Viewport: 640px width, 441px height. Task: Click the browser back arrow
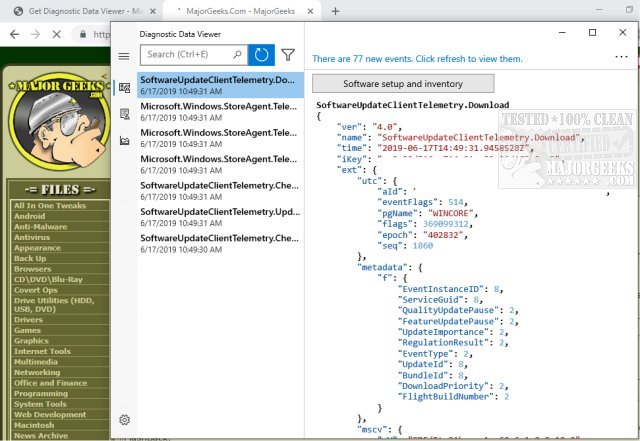[13, 34]
